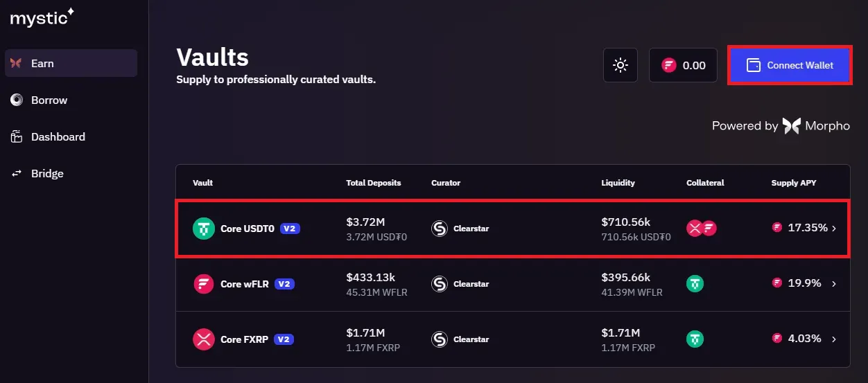Click the Core wFLR vault token icon
Image resolution: width=868 pixels, height=383 pixels.
click(x=204, y=283)
